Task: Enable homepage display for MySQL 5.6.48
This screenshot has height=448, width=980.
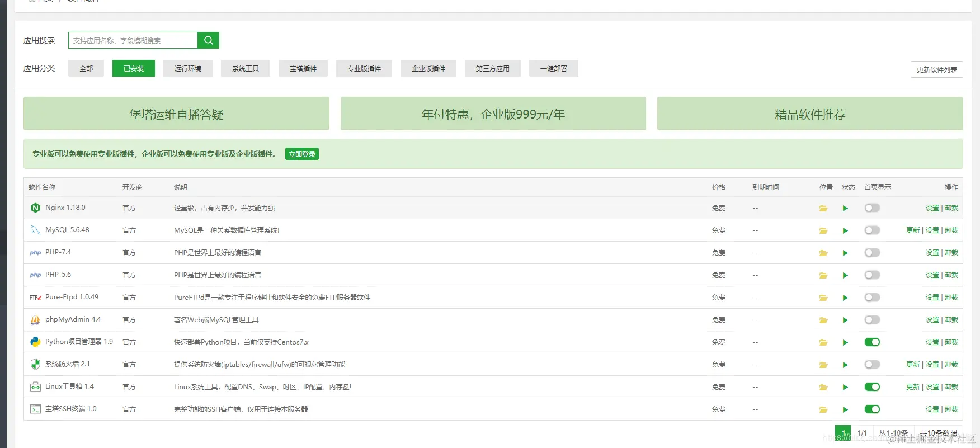Action: (x=872, y=230)
